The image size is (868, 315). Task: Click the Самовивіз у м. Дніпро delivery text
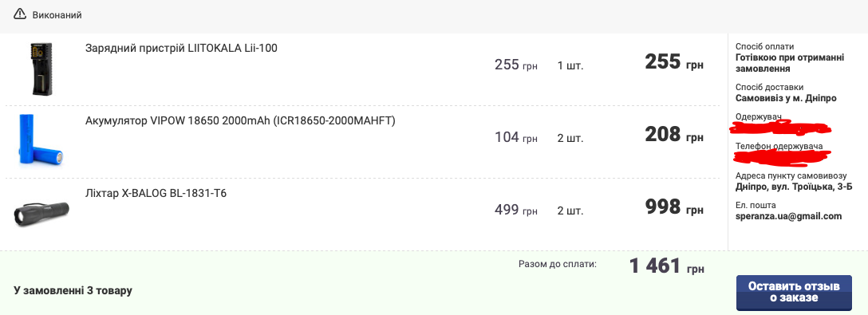tap(786, 98)
